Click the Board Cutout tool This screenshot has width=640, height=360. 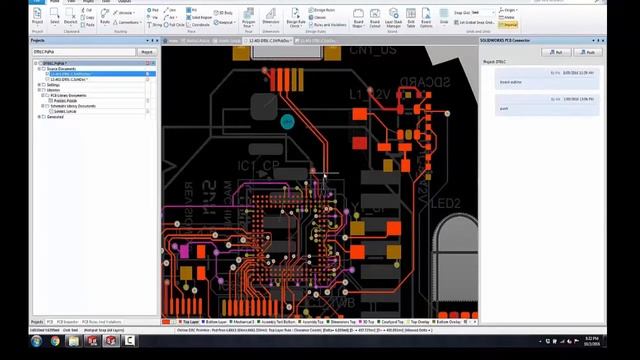375,18
